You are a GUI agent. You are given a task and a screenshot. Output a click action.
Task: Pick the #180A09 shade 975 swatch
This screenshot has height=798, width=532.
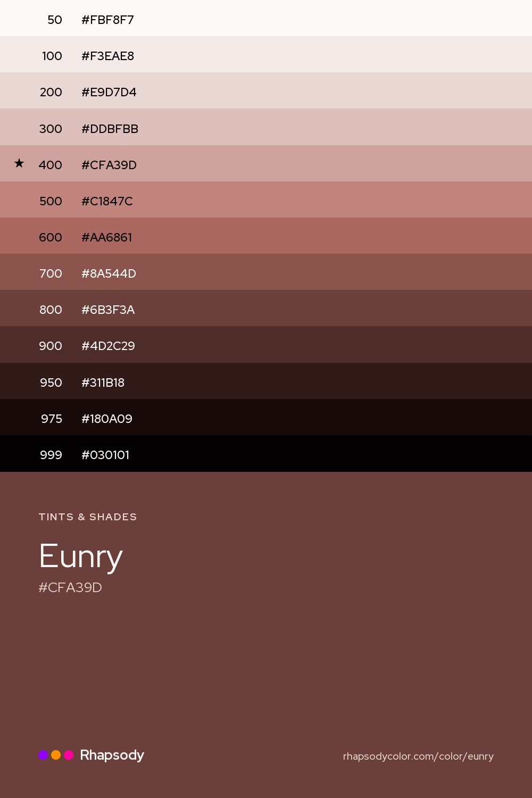(266, 417)
